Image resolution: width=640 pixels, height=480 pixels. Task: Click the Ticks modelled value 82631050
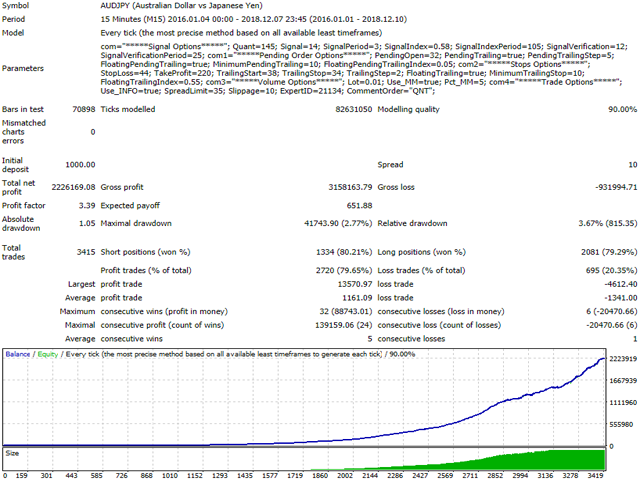tap(353, 109)
